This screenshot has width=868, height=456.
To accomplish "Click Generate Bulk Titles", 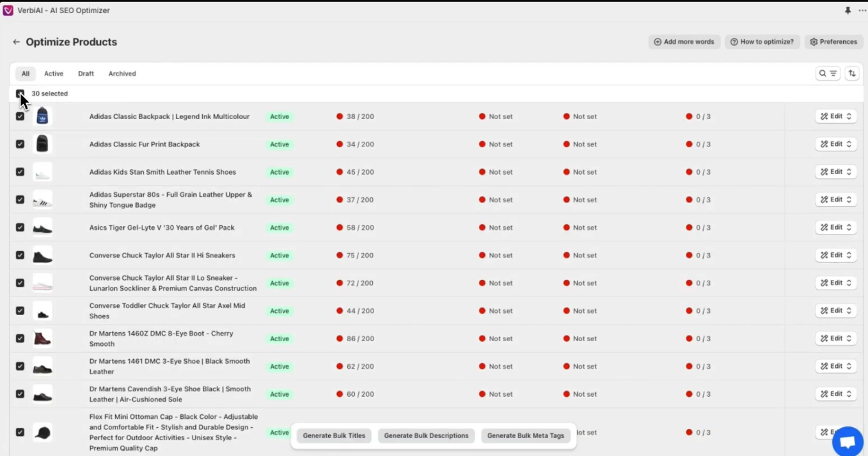I will pos(334,436).
